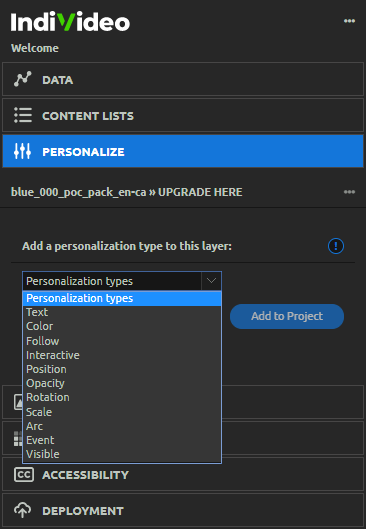Choose Rotation from the dropdown list

coord(122,397)
